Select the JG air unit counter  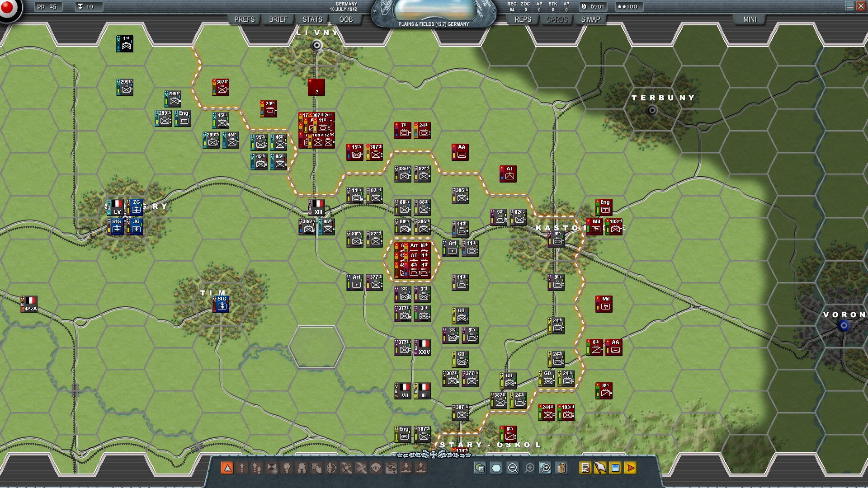tap(135, 227)
